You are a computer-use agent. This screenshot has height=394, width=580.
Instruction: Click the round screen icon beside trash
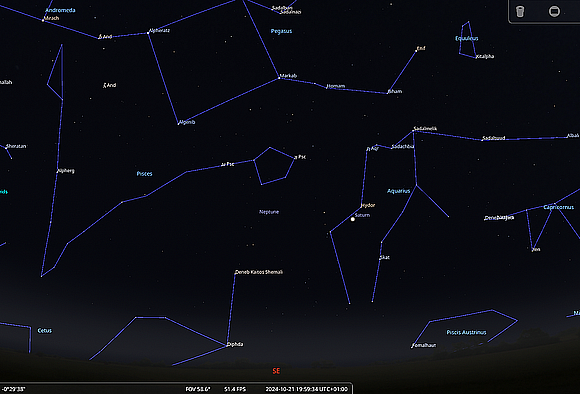554,11
